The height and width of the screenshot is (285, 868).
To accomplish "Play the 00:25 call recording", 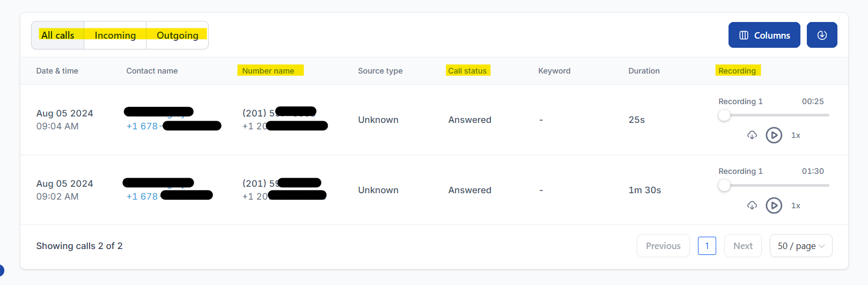I will point(774,135).
